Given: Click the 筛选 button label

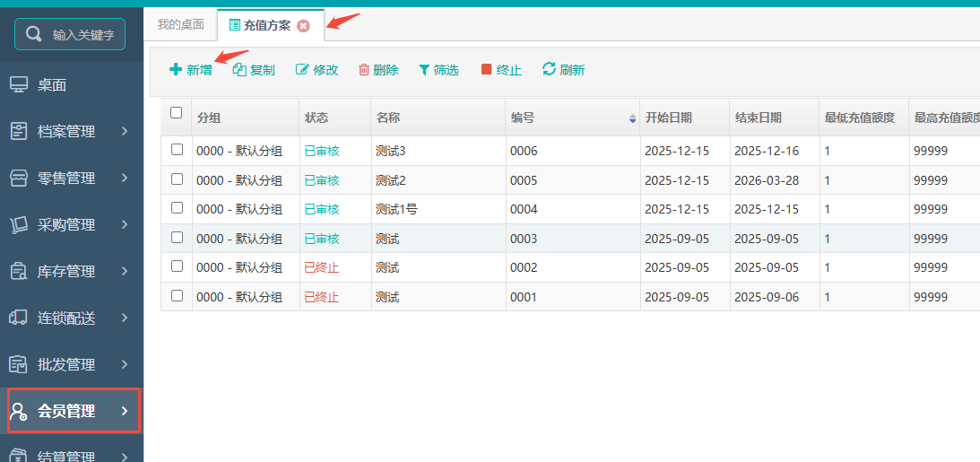Looking at the screenshot, I should [447, 70].
